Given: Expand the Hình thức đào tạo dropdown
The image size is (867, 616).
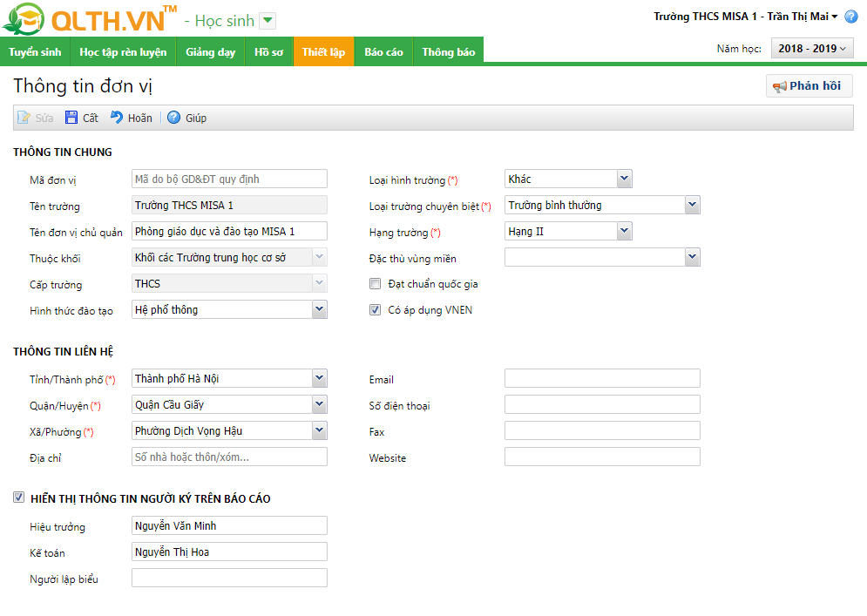Looking at the screenshot, I should [x=319, y=309].
